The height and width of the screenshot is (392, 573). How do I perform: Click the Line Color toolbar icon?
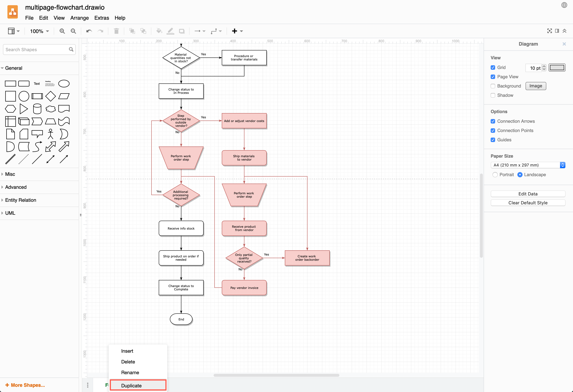170,31
